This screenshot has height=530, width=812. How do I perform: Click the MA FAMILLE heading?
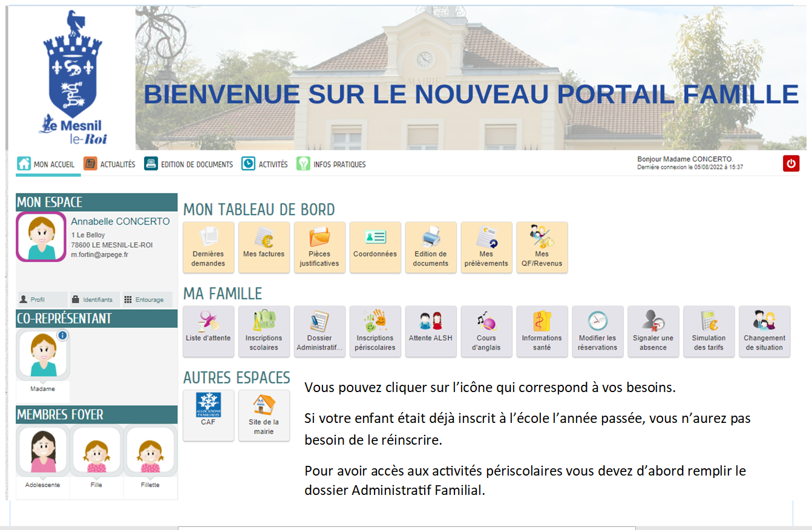(223, 293)
